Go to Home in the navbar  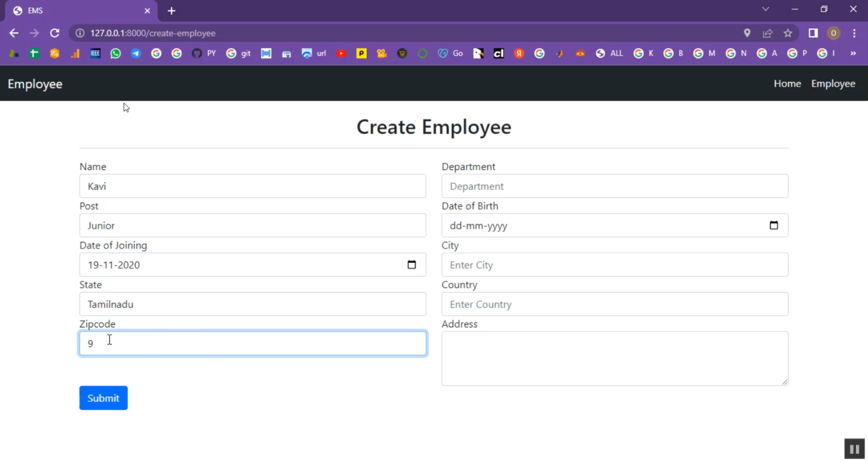[x=787, y=84]
